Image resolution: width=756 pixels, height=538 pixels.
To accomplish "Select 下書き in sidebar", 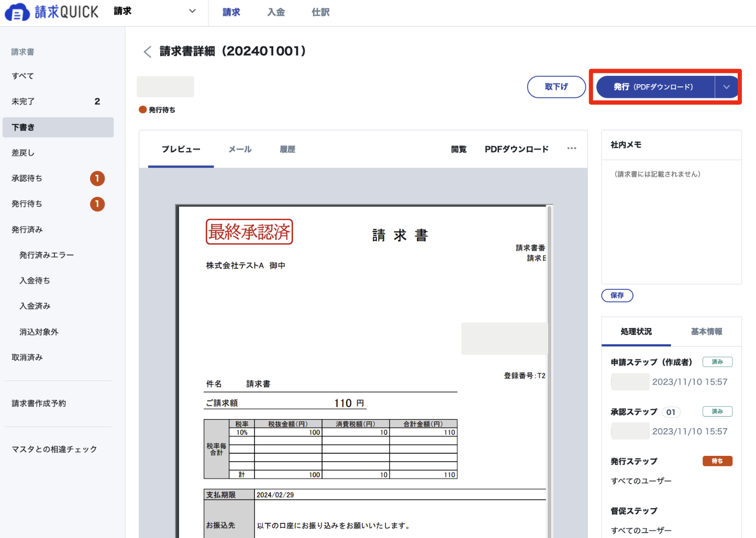I will point(58,127).
